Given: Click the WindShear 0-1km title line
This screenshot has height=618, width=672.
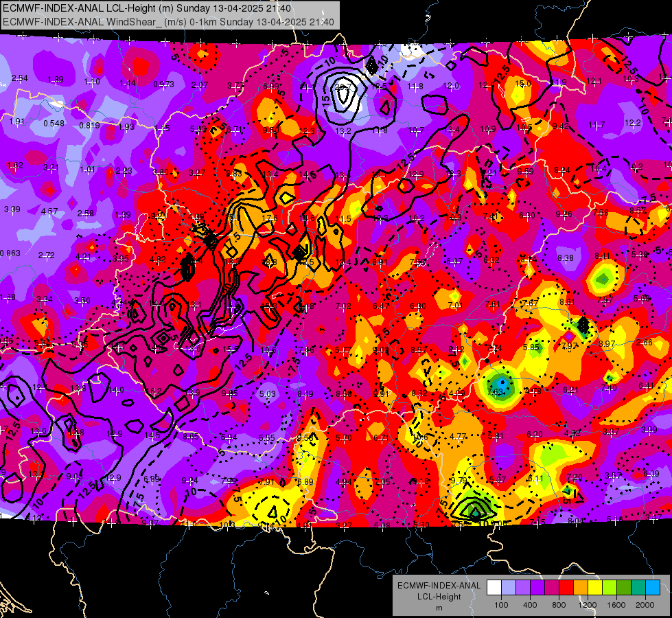Looking at the screenshot, I should (168, 22).
